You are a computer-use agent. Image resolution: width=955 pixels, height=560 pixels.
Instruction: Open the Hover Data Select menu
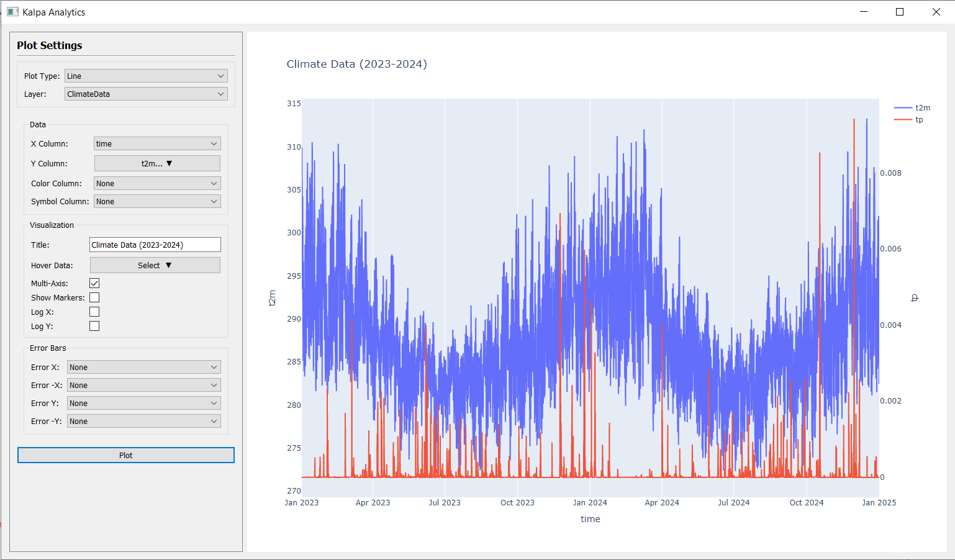click(x=155, y=265)
